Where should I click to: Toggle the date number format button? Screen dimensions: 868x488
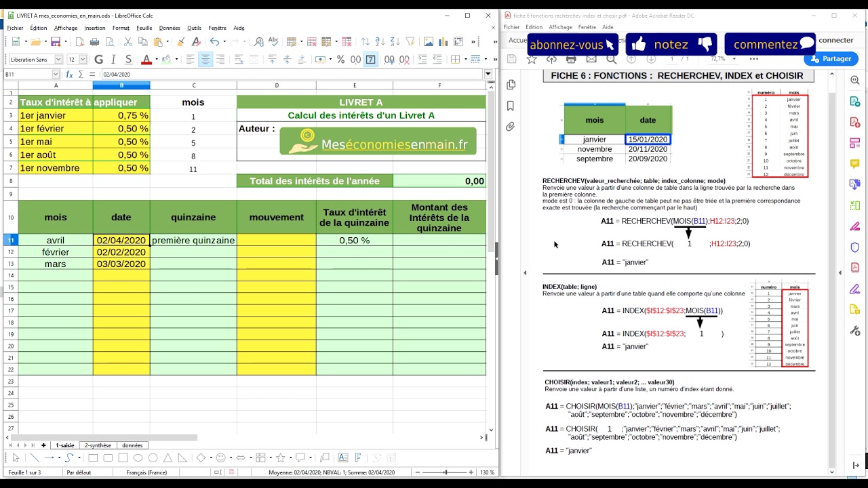pyautogui.click(x=370, y=60)
